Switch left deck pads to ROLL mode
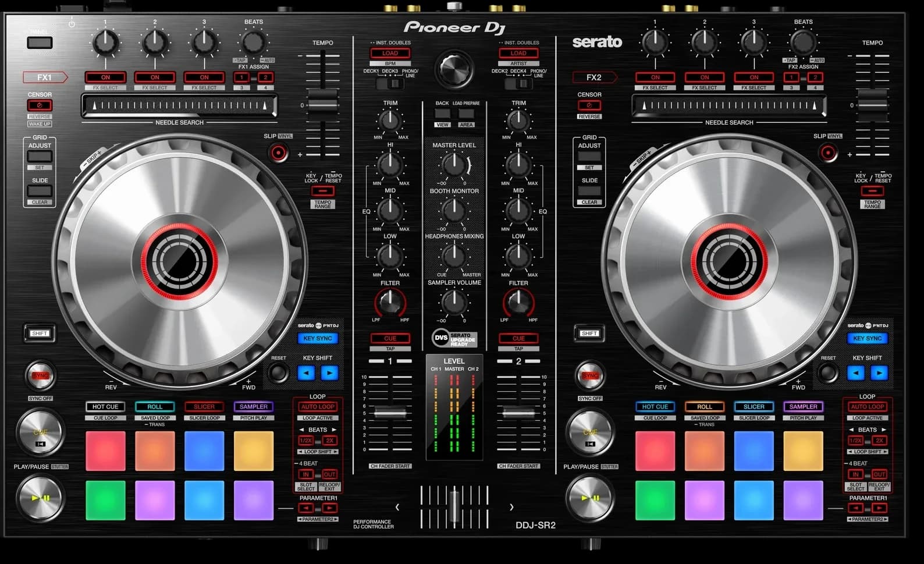Screen dimensions: 924x564 click(x=155, y=407)
